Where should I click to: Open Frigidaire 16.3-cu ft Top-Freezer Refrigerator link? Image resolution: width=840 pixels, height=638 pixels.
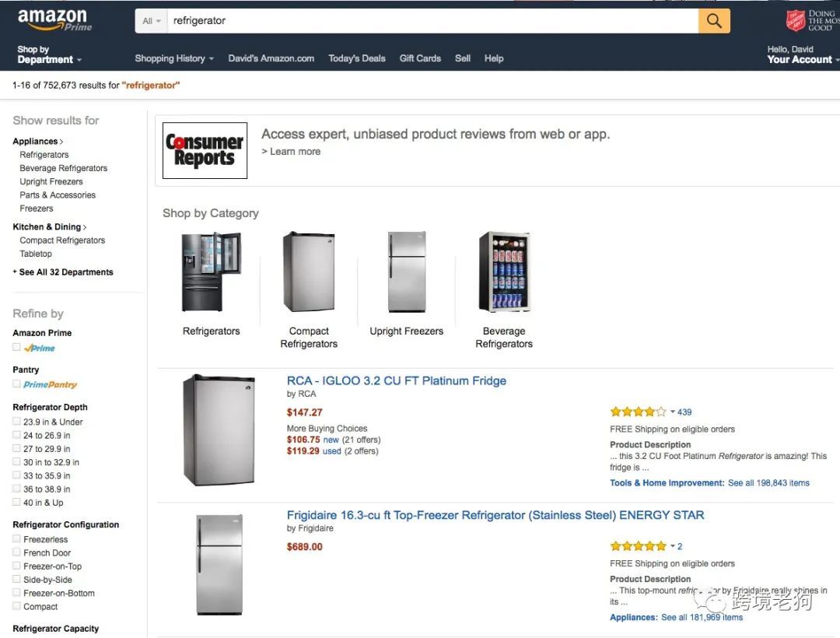click(495, 515)
